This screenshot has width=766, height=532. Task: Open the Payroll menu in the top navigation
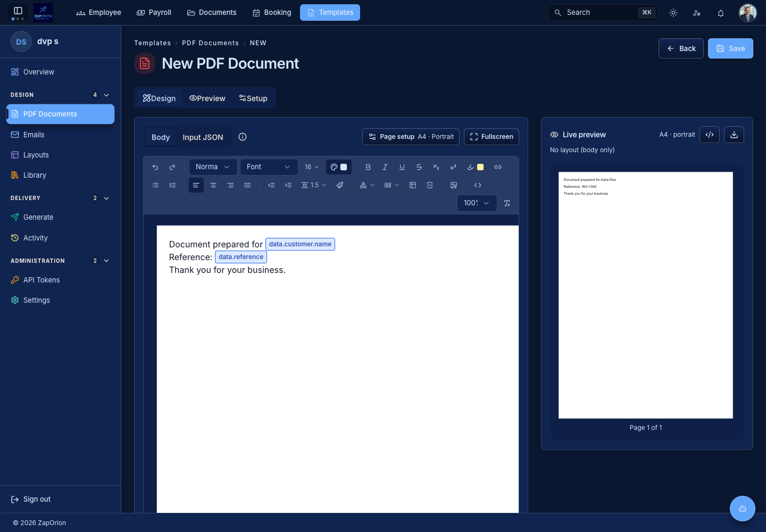[154, 13]
